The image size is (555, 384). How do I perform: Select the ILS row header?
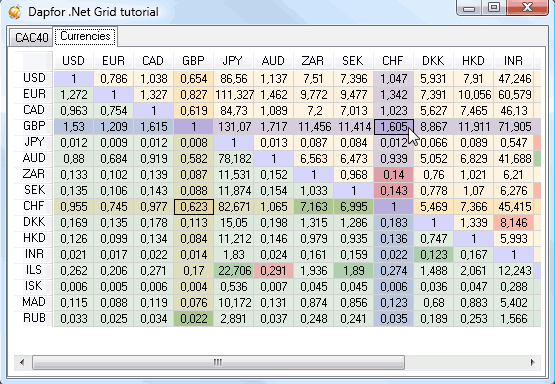pos(34,270)
